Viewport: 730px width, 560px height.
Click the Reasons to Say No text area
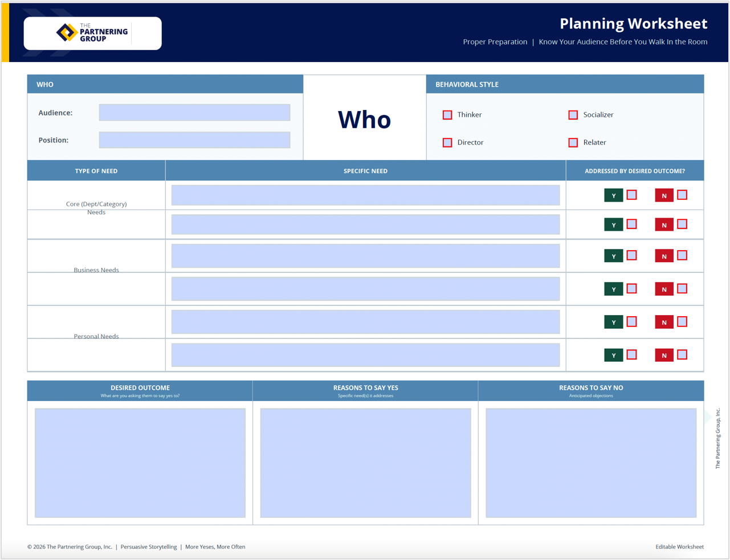pos(591,463)
